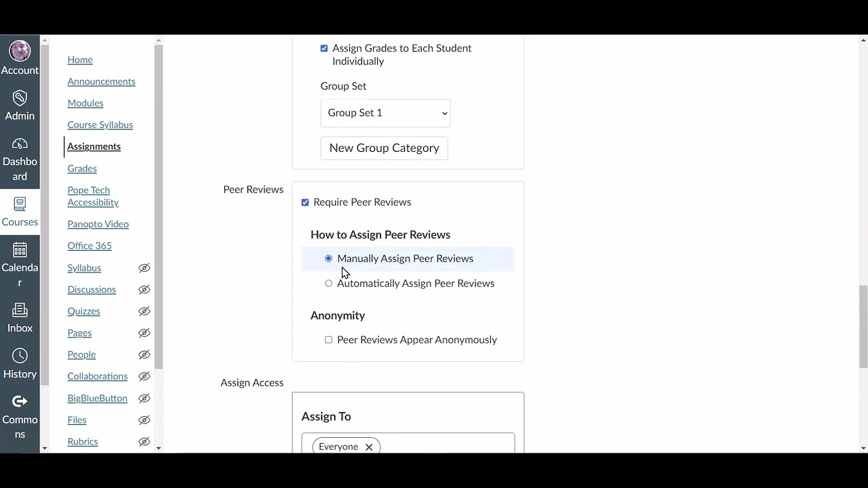
Task: Open Collaborations link
Action: coord(98,376)
